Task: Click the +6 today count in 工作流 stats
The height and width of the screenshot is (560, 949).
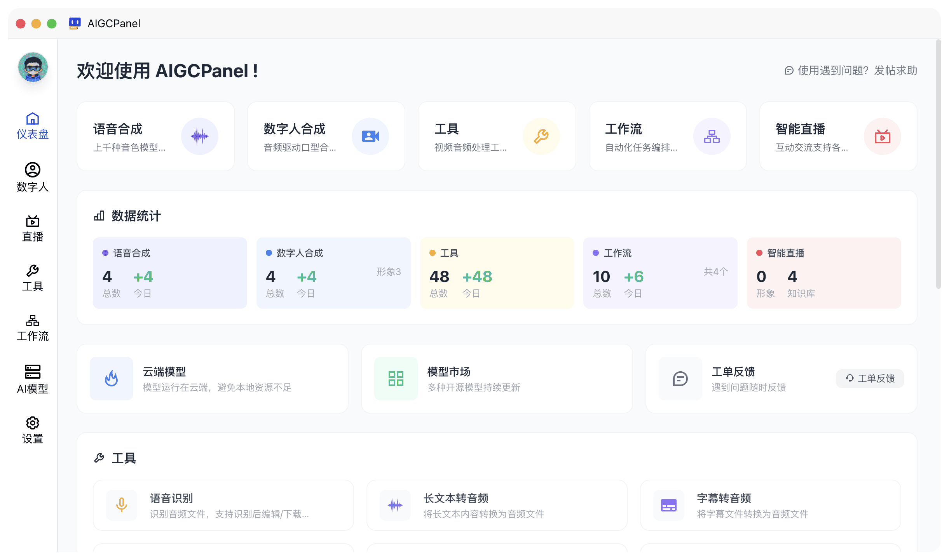Action: pos(634,277)
